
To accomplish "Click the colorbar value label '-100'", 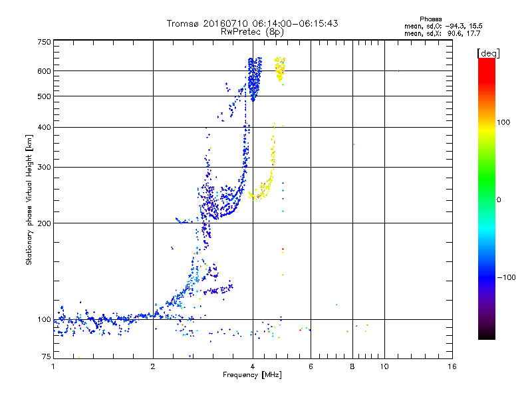I will pos(506,277).
